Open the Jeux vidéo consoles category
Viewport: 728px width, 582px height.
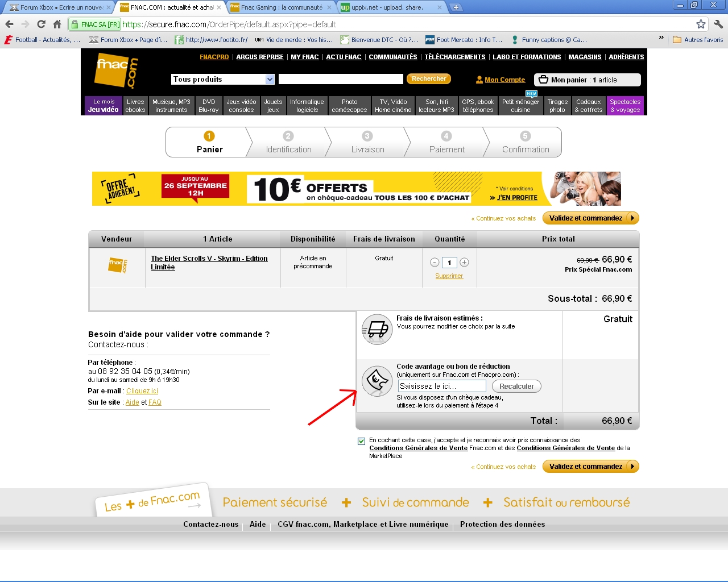pyautogui.click(x=241, y=106)
